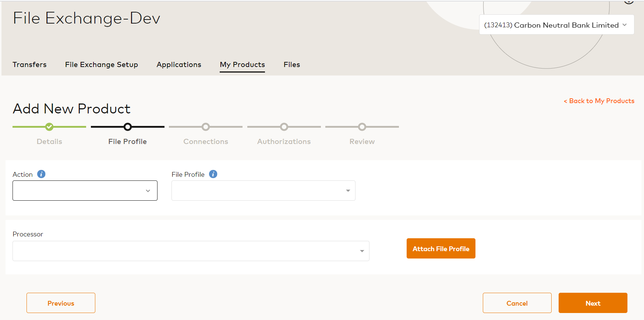Open the Action dropdown
The height and width of the screenshot is (320, 644).
point(85,190)
